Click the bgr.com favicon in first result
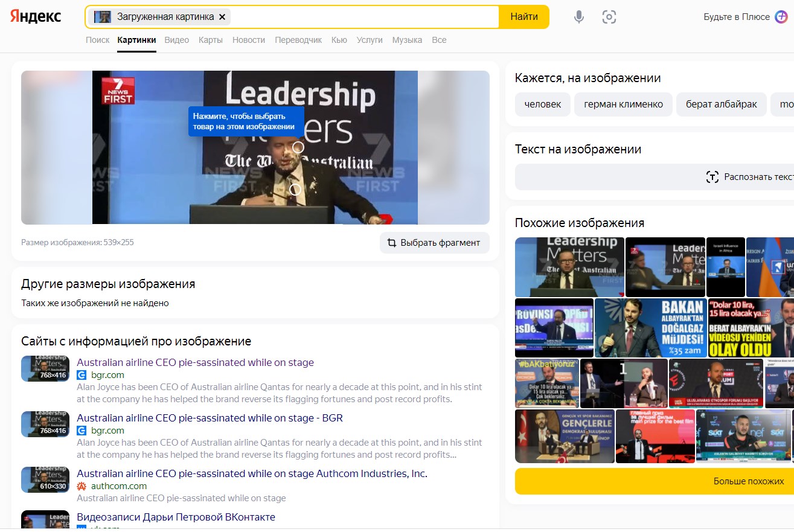The width and height of the screenshot is (794, 532). coord(82,375)
